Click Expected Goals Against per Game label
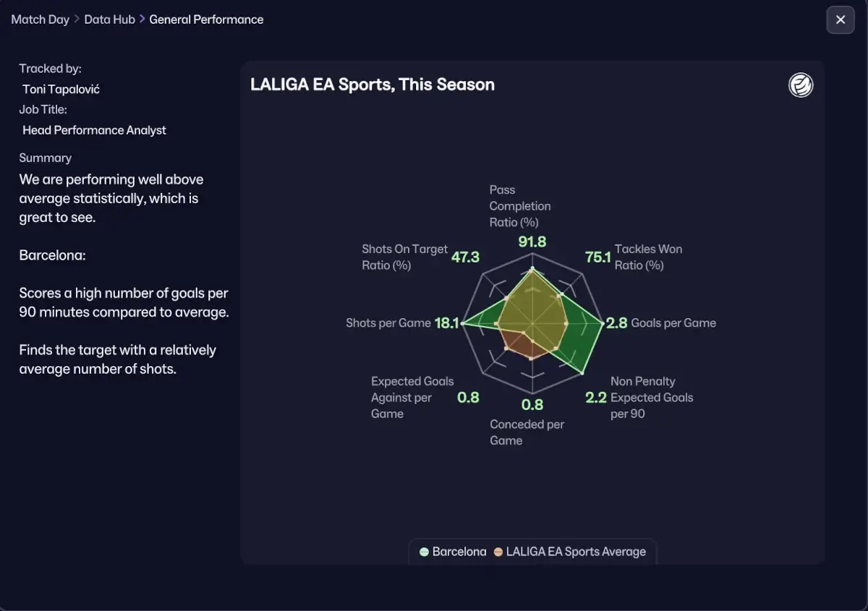868x611 pixels. coord(412,397)
